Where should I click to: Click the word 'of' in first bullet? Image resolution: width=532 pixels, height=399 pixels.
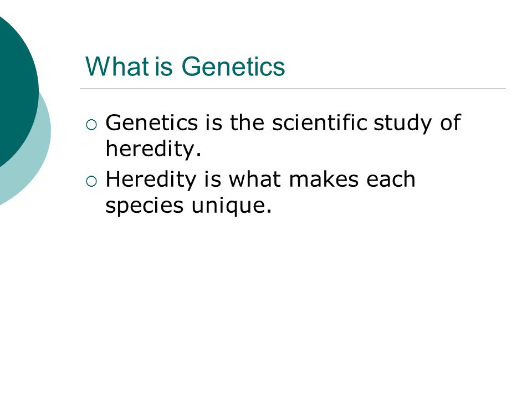(450, 122)
